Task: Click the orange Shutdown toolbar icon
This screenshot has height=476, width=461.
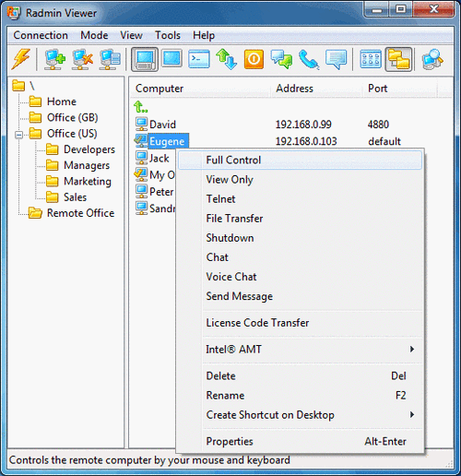Action: click(x=254, y=59)
